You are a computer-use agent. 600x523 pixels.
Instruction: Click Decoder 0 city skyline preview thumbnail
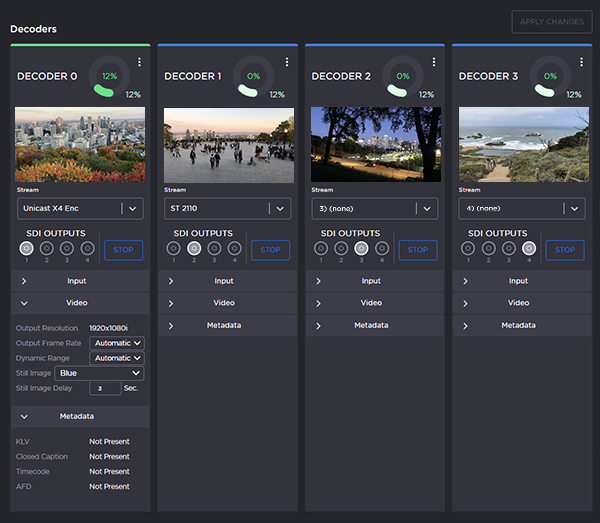80,145
